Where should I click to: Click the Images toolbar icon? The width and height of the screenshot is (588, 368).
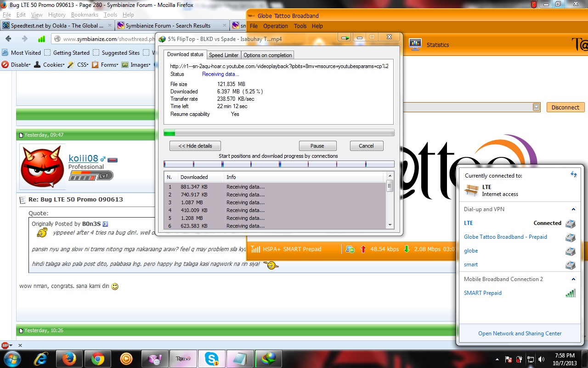(125, 65)
